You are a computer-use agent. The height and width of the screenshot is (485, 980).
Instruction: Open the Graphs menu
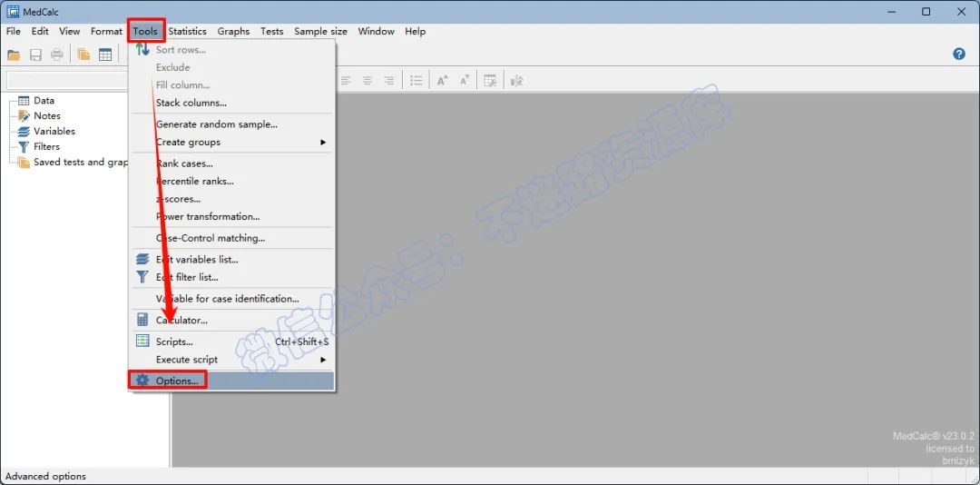233,31
